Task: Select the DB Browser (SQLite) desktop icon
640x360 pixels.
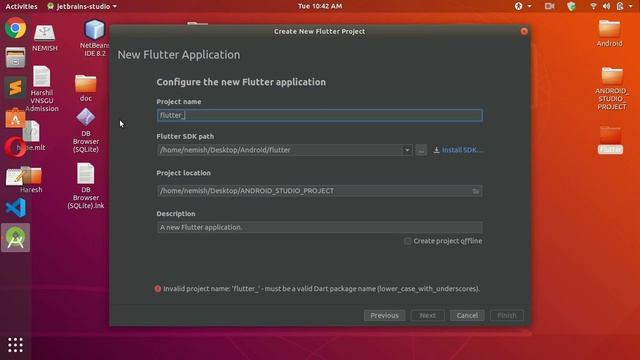Action: click(86, 131)
